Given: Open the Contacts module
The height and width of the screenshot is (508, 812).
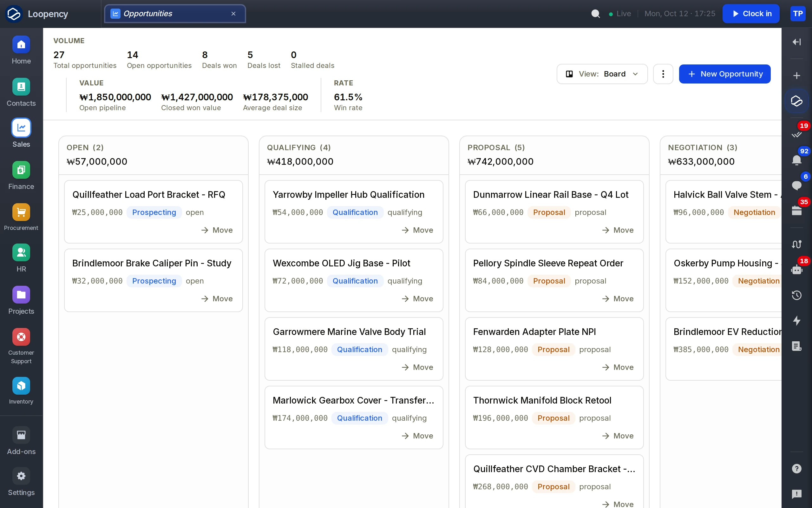Looking at the screenshot, I should click(x=21, y=93).
